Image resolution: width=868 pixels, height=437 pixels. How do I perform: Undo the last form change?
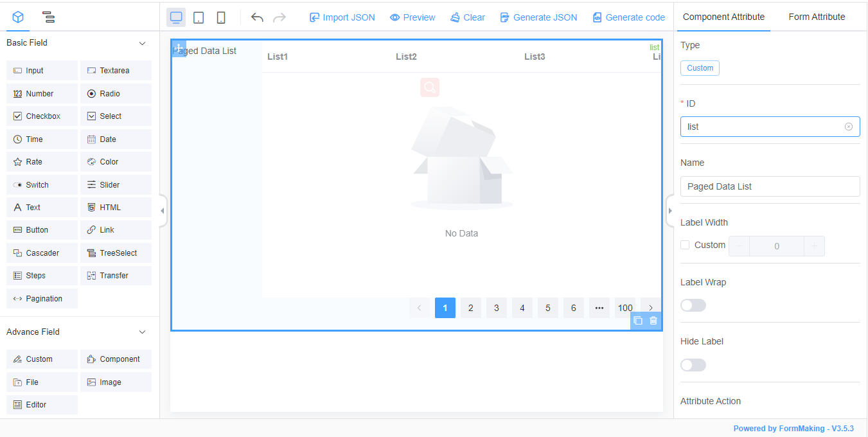[x=257, y=17]
